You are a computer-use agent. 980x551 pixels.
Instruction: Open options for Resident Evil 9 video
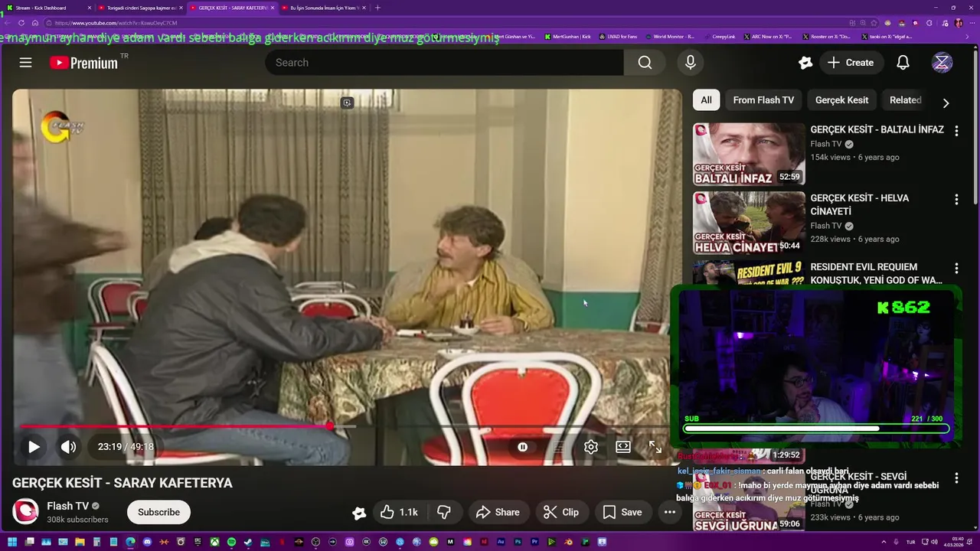(956, 269)
